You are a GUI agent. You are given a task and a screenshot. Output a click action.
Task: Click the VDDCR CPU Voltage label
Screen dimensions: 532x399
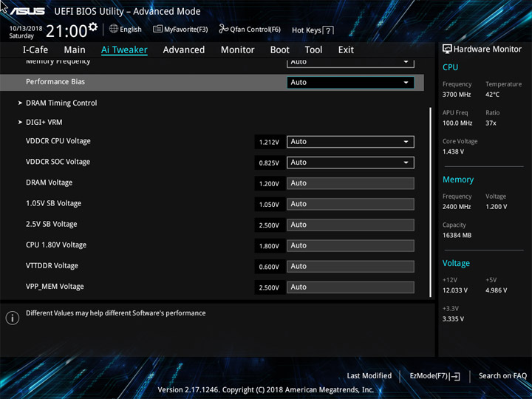point(58,141)
